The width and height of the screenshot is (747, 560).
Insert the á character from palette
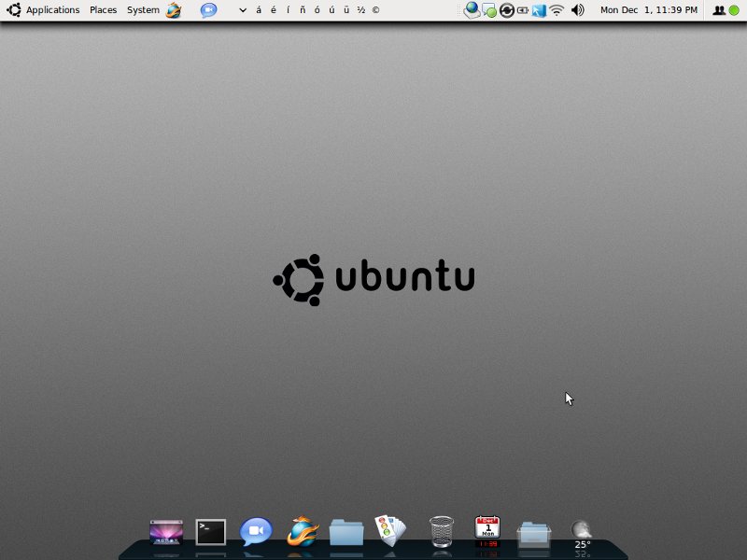point(259,10)
